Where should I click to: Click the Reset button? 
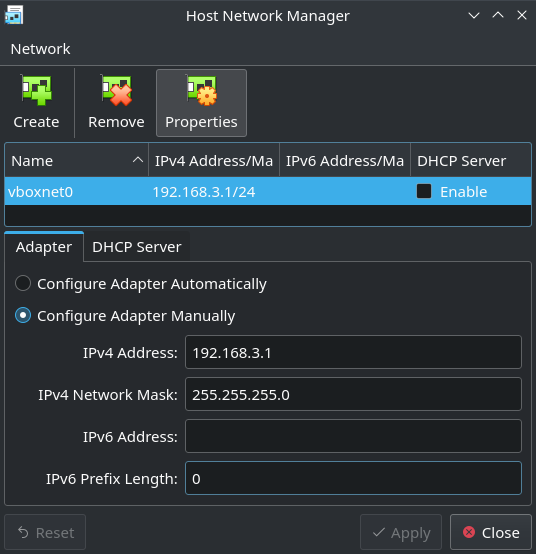coord(45,532)
